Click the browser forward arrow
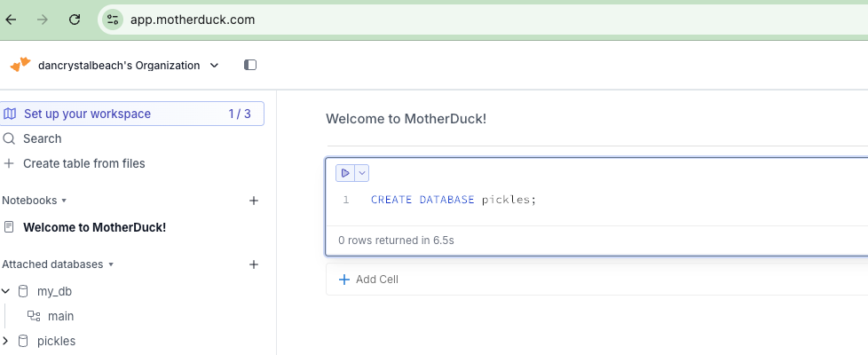This screenshot has height=355, width=868. click(42, 20)
